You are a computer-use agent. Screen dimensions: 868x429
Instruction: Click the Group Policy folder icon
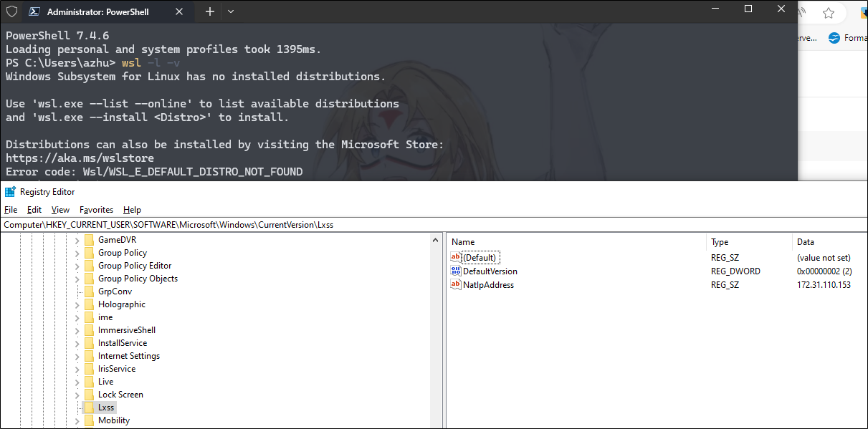(89, 253)
